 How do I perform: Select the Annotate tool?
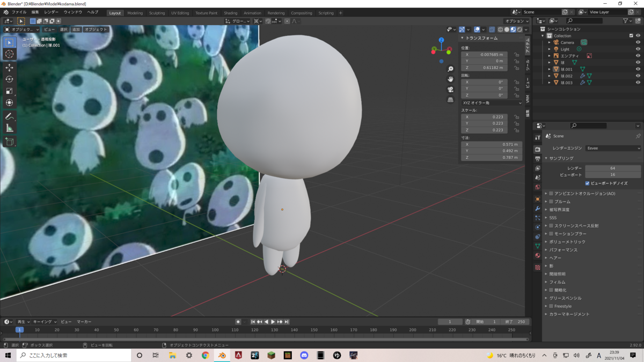click(x=9, y=116)
